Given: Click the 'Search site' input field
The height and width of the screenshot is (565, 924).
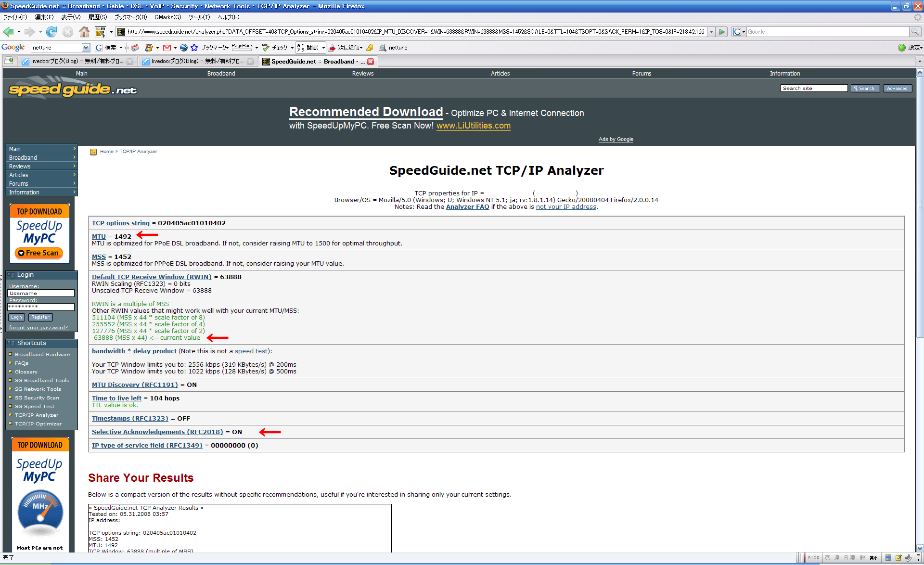Looking at the screenshot, I should [814, 89].
